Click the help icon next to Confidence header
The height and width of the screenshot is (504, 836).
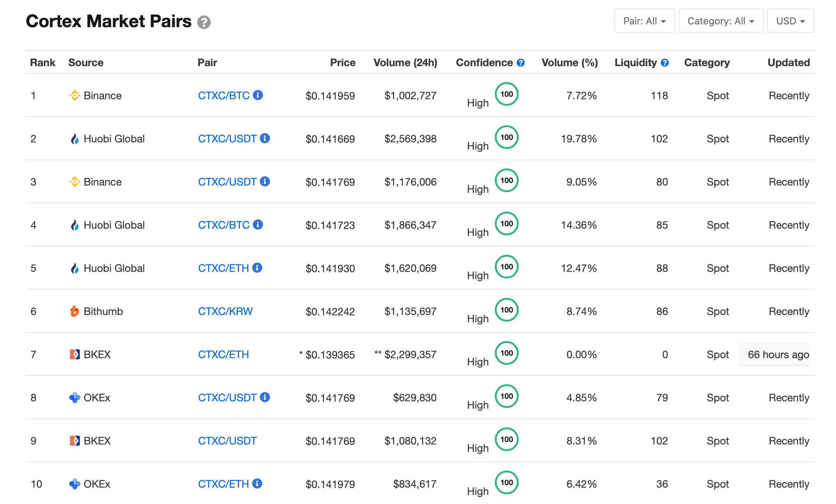(520, 62)
